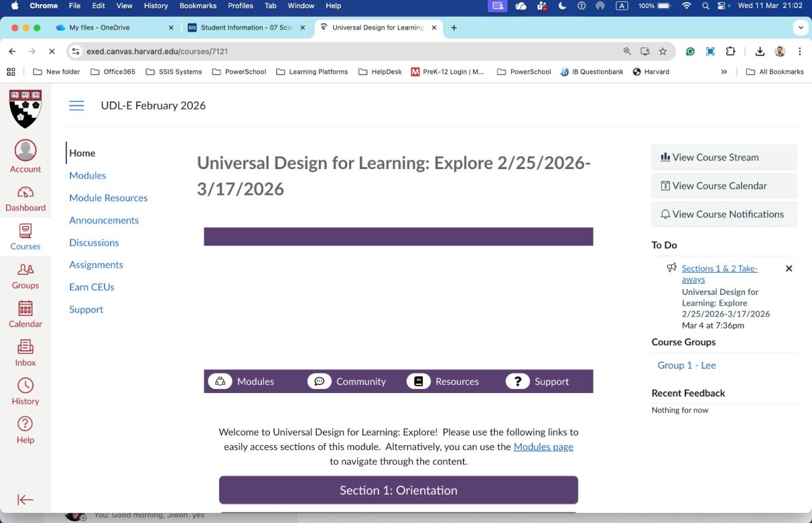Open the tab search dropdown arrow
812x523 pixels.
tap(800, 28)
